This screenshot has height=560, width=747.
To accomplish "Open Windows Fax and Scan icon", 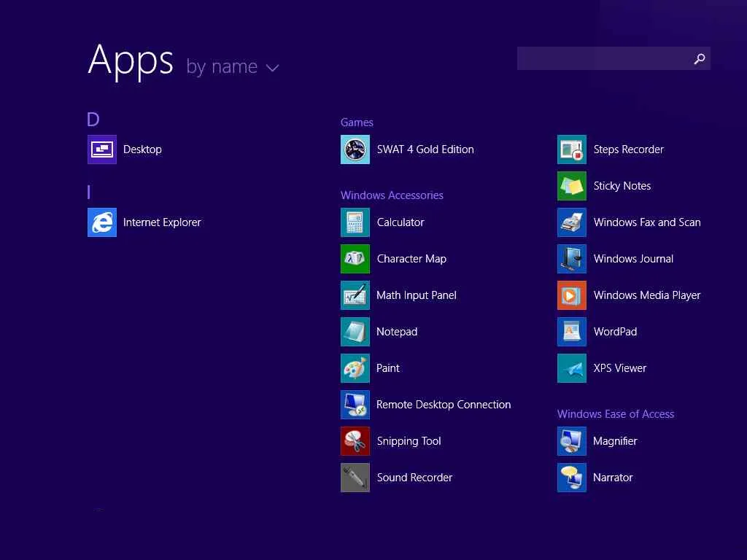I will (x=572, y=222).
